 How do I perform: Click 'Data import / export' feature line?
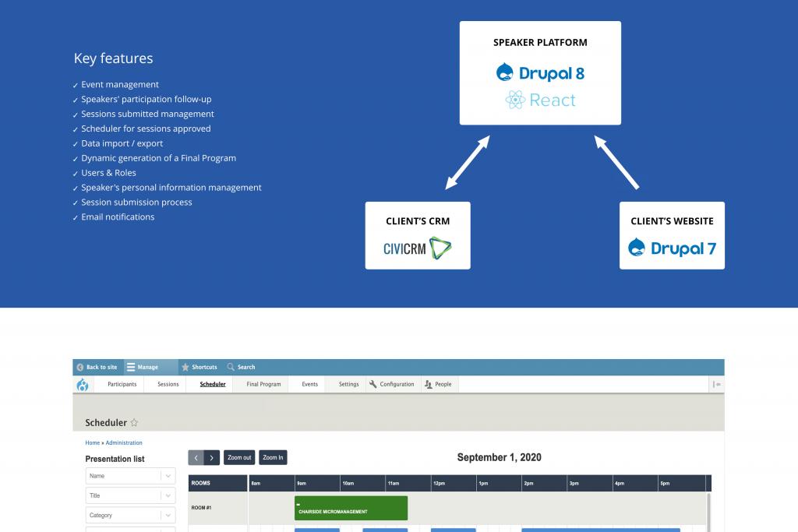(x=122, y=143)
